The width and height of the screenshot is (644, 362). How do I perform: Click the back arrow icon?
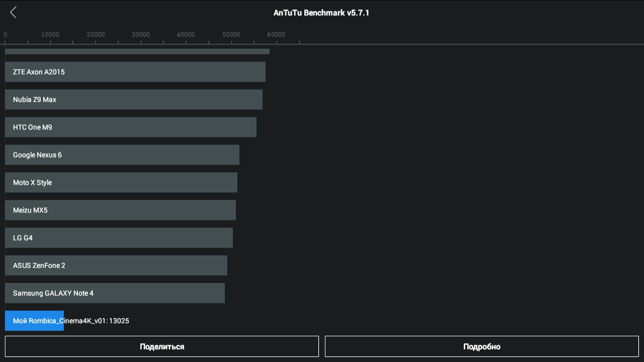(13, 13)
